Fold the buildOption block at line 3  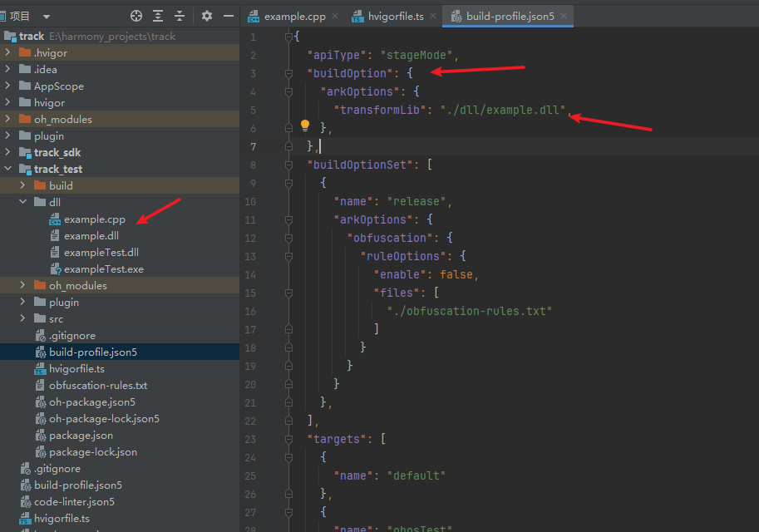pyautogui.click(x=288, y=73)
